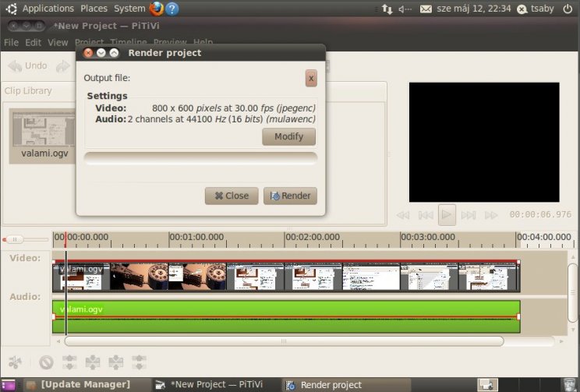580x392 pixels.
Task: Click the Close button in Render project dialog
Action: pos(232,196)
